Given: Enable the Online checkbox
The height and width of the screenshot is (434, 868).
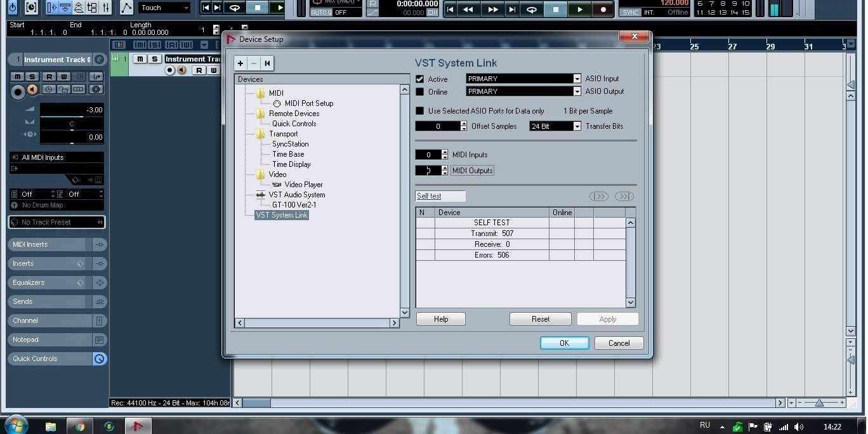Looking at the screenshot, I should pyautogui.click(x=419, y=91).
